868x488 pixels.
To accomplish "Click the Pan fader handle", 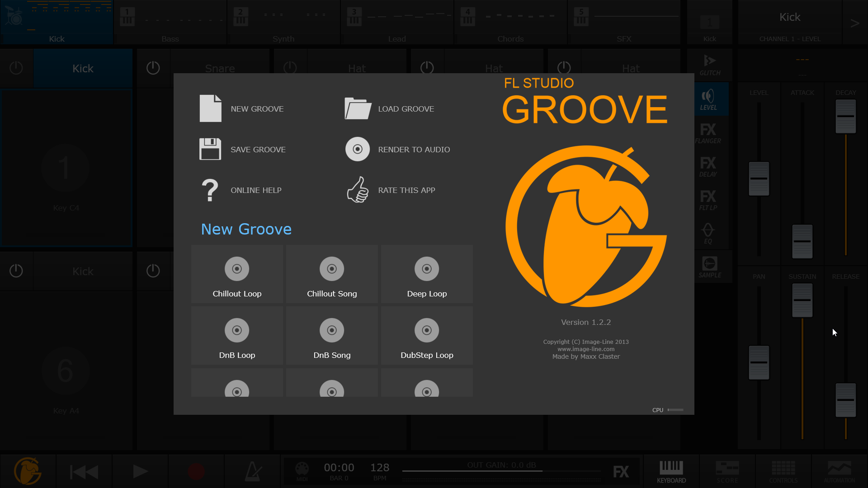I will pos(759,362).
